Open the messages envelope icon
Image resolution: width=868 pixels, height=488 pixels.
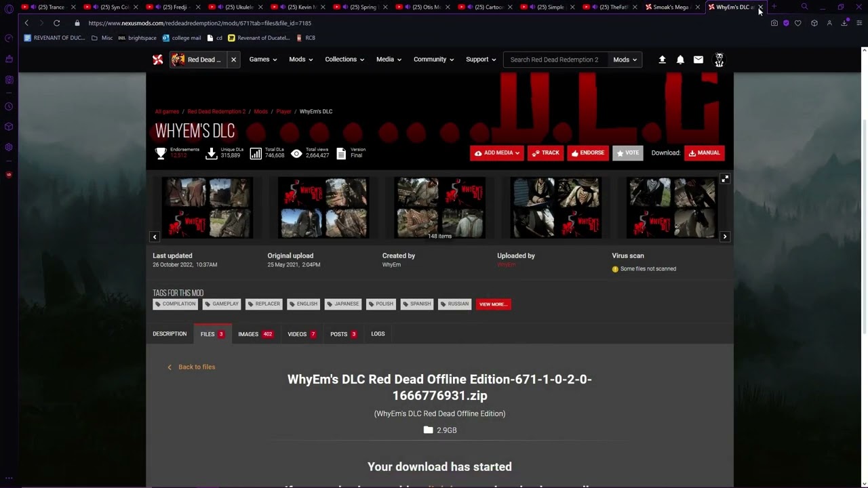[698, 60]
